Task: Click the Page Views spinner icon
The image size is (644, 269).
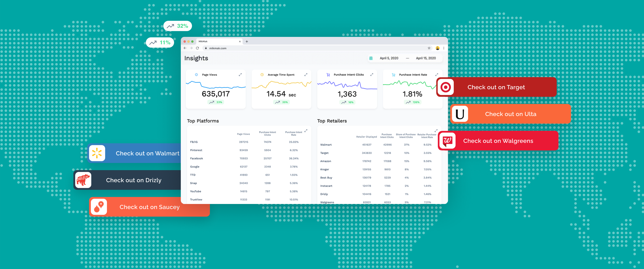Action: click(x=197, y=74)
